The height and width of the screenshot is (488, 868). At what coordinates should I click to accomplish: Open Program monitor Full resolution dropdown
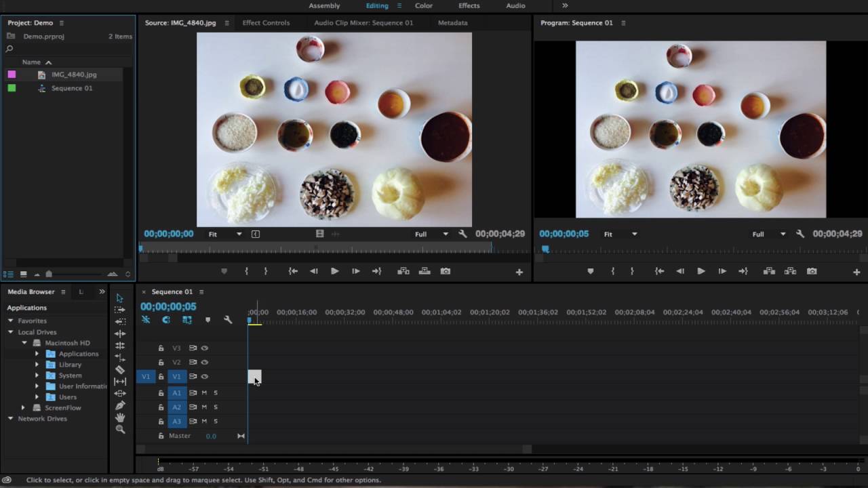pyautogui.click(x=768, y=234)
